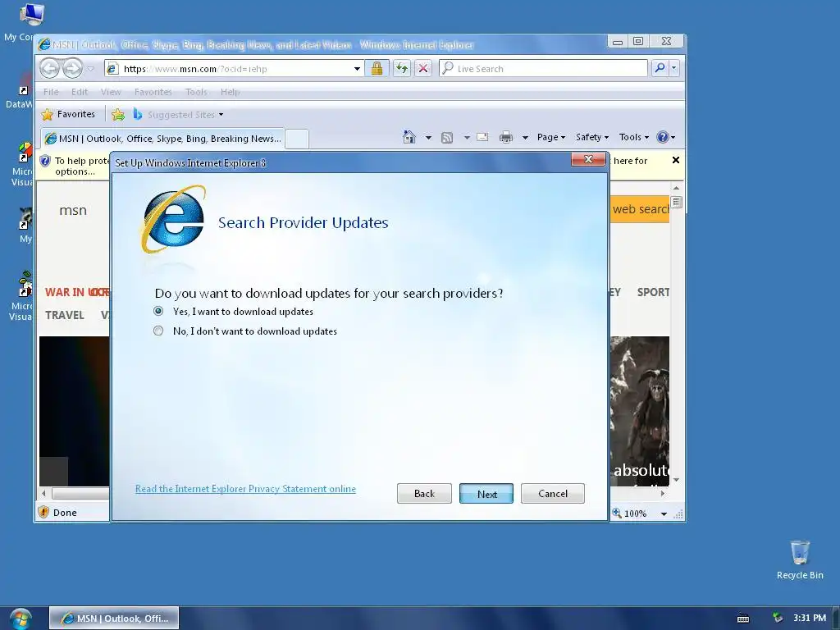This screenshot has width=840, height=630.
Task: Open the Edit menu
Action: 80,92
